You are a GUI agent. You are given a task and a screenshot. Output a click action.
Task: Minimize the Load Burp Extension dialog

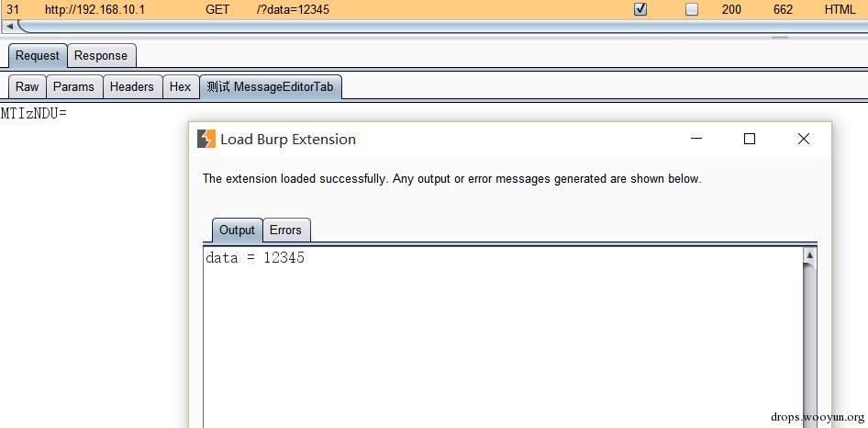coord(696,139)
